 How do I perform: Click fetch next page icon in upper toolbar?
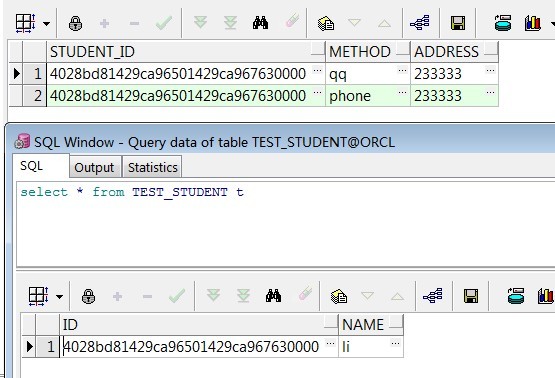200,23
